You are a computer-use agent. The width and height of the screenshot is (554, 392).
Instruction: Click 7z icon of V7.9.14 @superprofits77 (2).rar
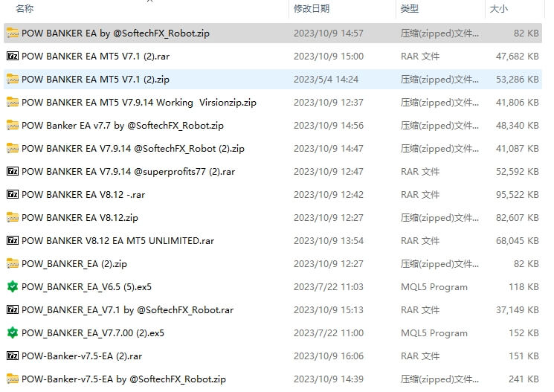[x=13, y=171]
